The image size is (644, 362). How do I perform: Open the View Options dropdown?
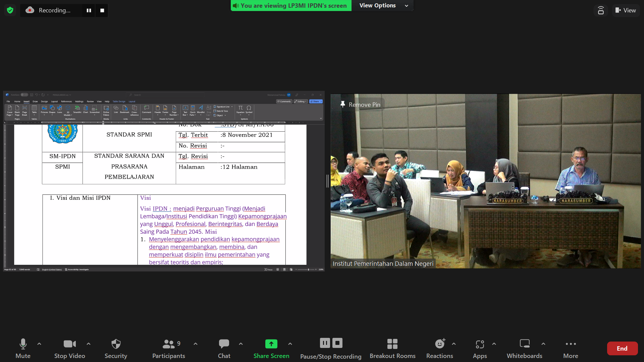pyautogui.click(x=383, y=6)
